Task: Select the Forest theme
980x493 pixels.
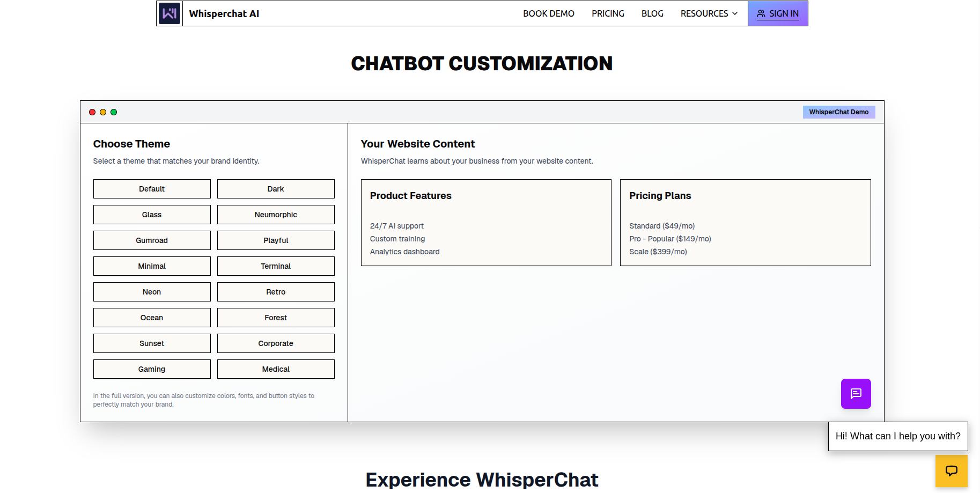Action: [276, 318]
